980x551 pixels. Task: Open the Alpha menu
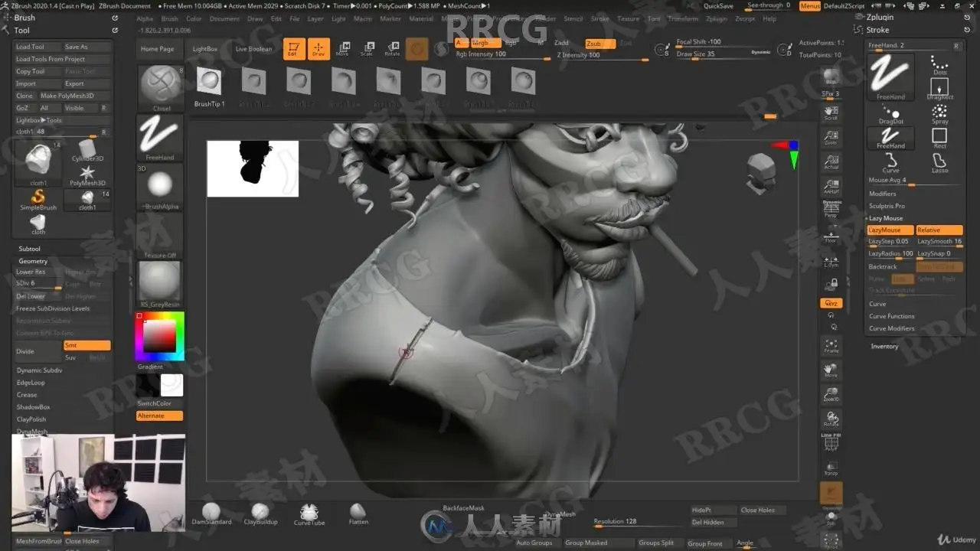[x=145, y=18]
